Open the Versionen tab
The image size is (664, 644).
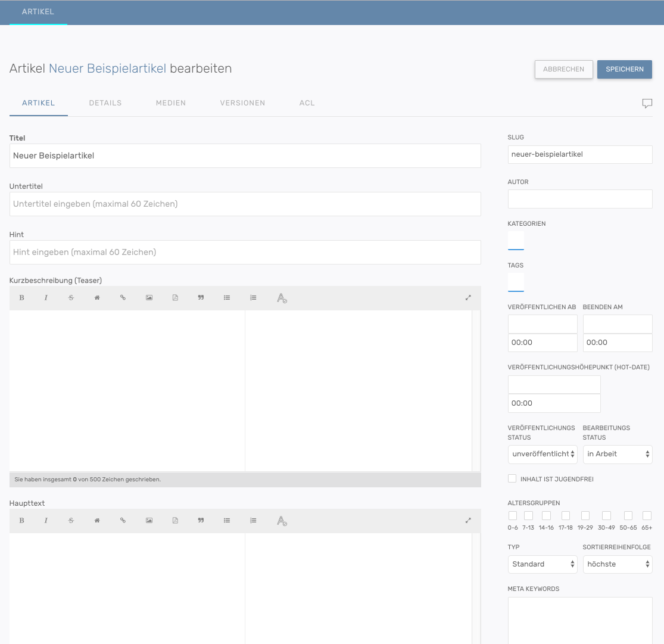(242, 103)
